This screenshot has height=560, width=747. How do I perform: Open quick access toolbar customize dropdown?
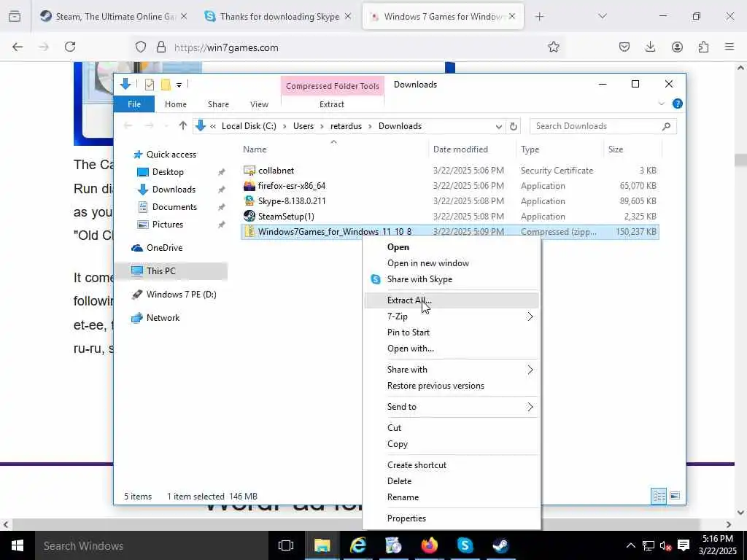click(x=179, y=85)
